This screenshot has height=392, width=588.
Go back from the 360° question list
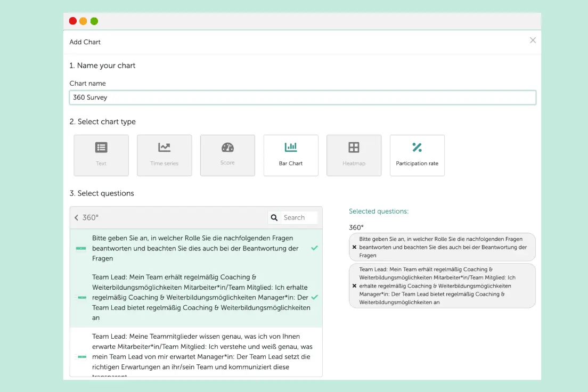77,217
